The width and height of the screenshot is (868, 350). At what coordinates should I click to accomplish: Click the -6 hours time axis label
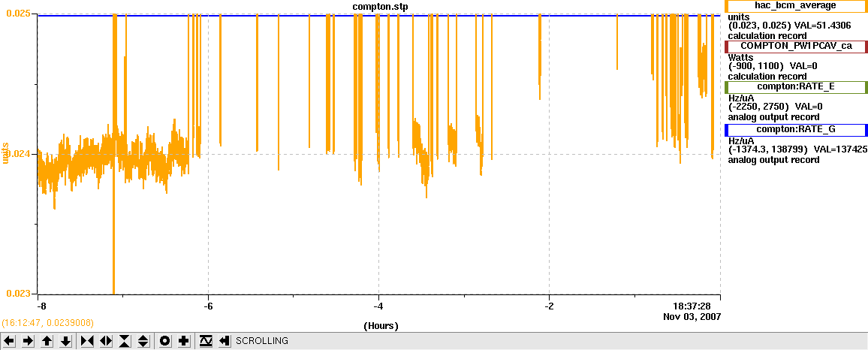coord(208,306)
